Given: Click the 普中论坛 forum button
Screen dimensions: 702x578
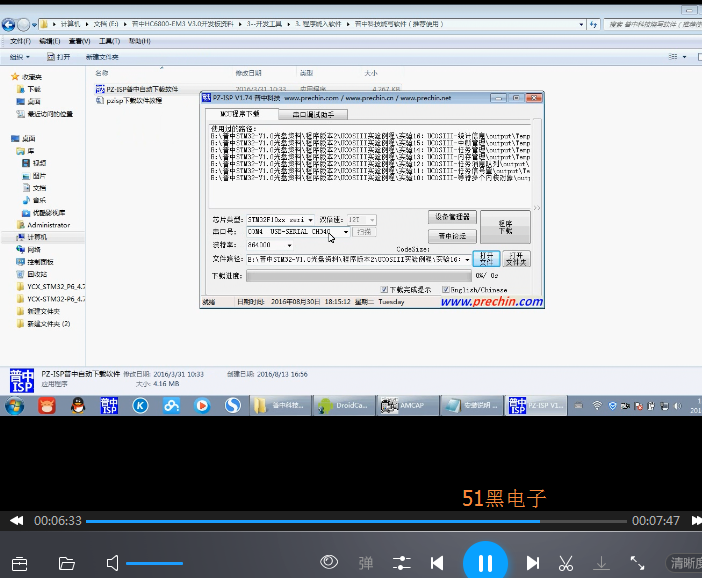Looking at the screenshot, I should coord(452,236).
